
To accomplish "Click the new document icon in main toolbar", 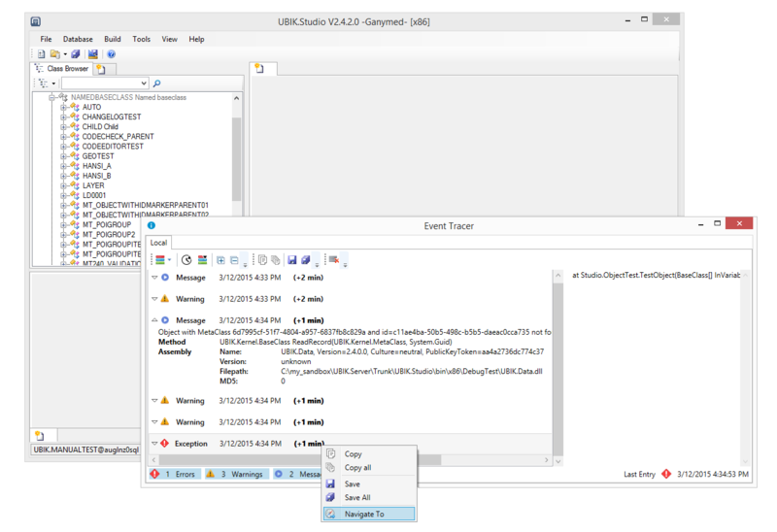I will [x=41, y=54].
